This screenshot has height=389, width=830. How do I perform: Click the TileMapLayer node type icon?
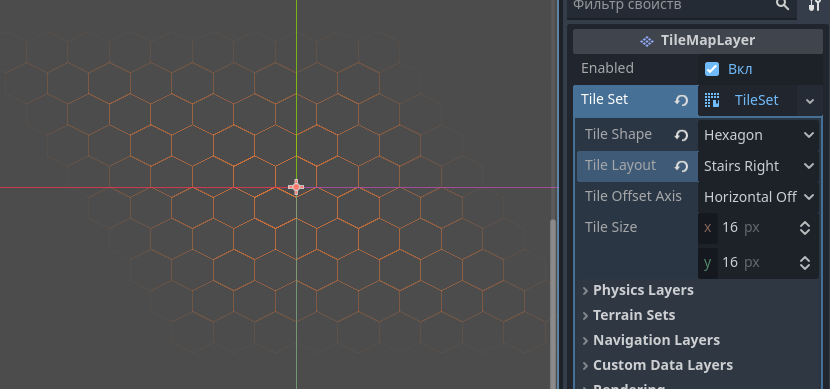647,41
